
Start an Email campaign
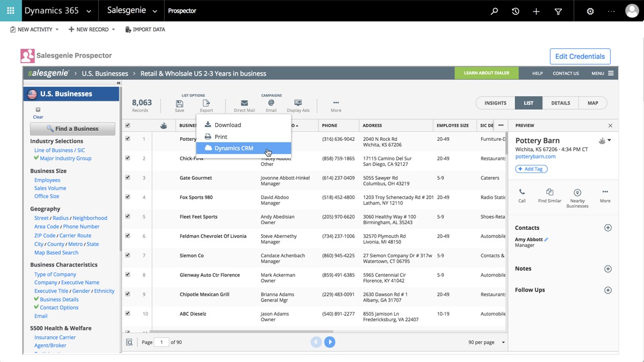(x=271, y=106)
